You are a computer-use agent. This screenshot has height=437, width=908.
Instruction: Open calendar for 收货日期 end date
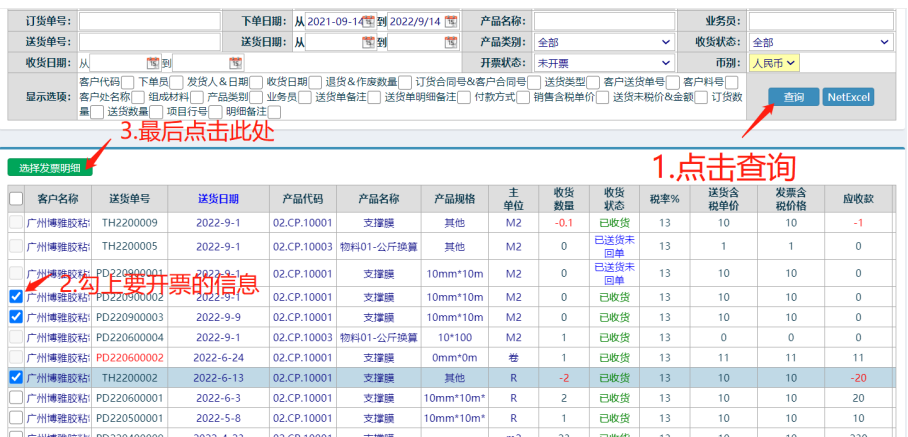click(236, 63)
